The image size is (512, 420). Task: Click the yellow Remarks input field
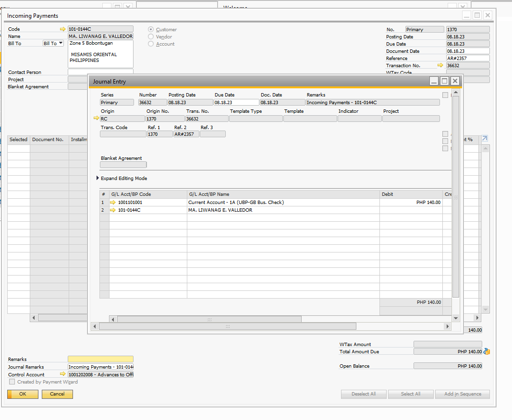(x=100, y=359)
